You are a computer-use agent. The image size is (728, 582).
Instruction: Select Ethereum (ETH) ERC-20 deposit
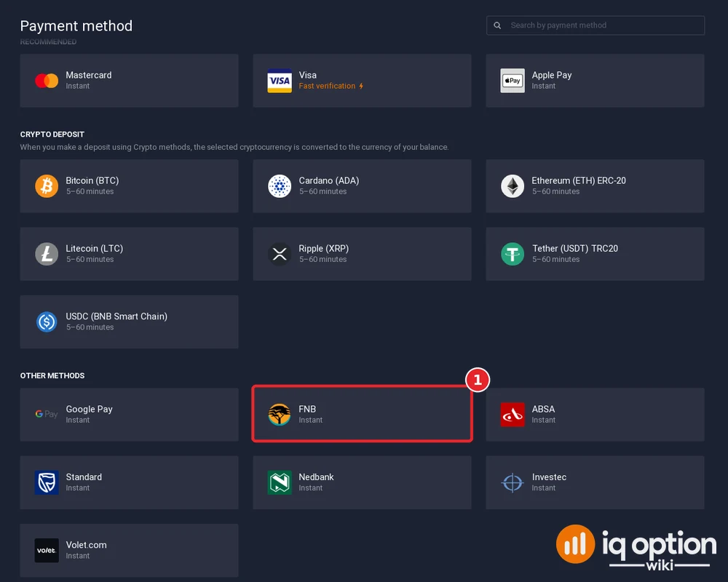coord(596,186)
